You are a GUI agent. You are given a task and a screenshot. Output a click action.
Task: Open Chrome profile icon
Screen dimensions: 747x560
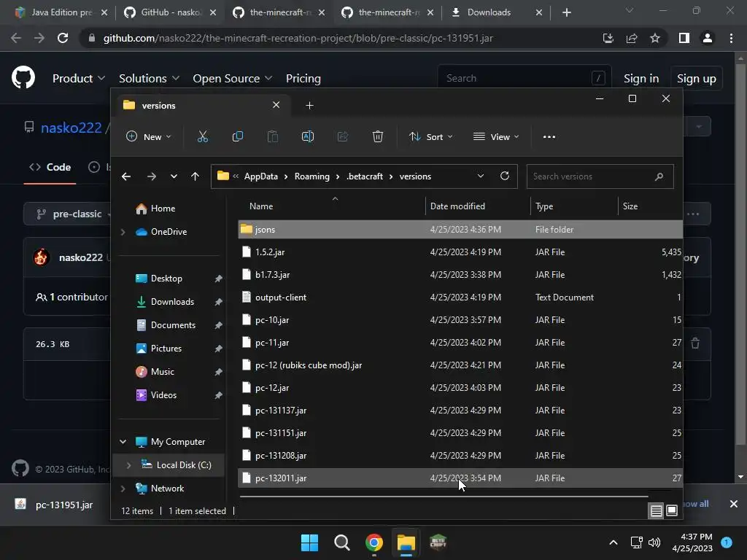pos(708,38)
